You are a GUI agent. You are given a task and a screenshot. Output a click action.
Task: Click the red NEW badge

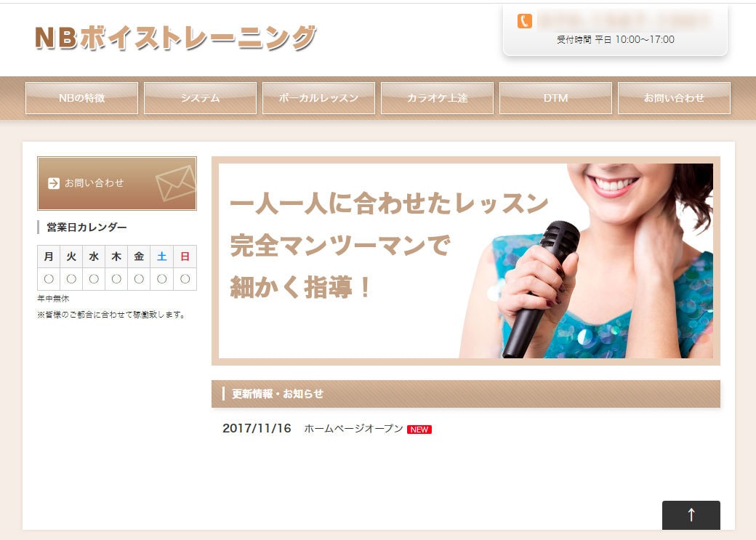[x=419, y=430]
